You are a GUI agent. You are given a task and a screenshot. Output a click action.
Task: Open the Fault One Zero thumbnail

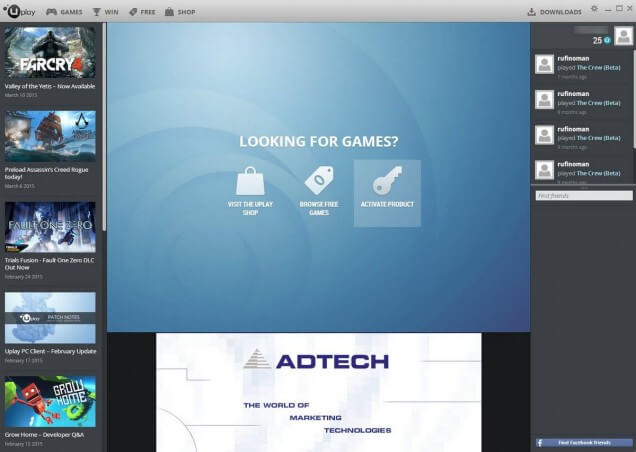click(x=50, y=227)
